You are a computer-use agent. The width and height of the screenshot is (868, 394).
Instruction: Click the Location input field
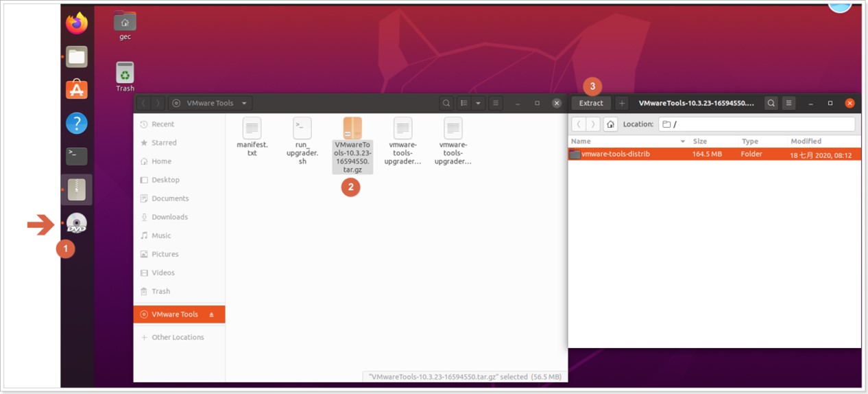pos(757,124)
